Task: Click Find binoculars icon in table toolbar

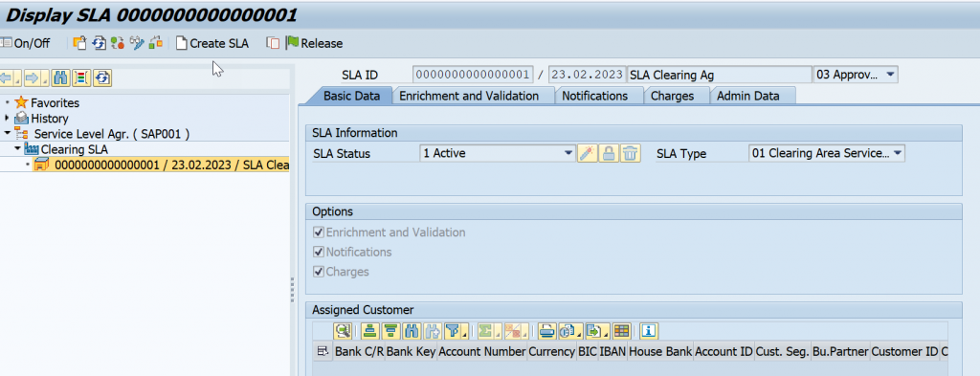Action: (x=411, y=331)
